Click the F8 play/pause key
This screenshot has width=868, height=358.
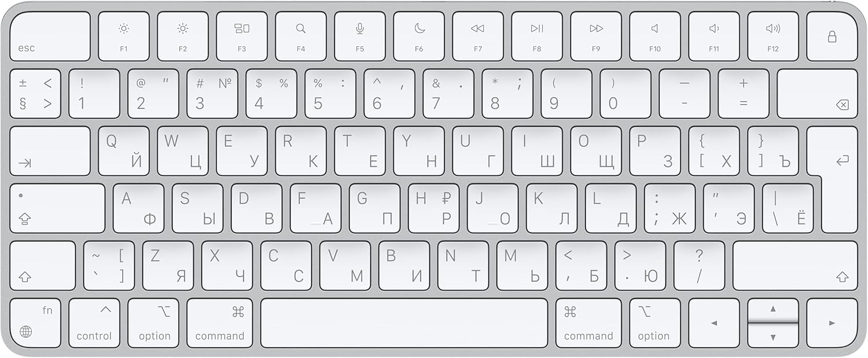[536, 36]
